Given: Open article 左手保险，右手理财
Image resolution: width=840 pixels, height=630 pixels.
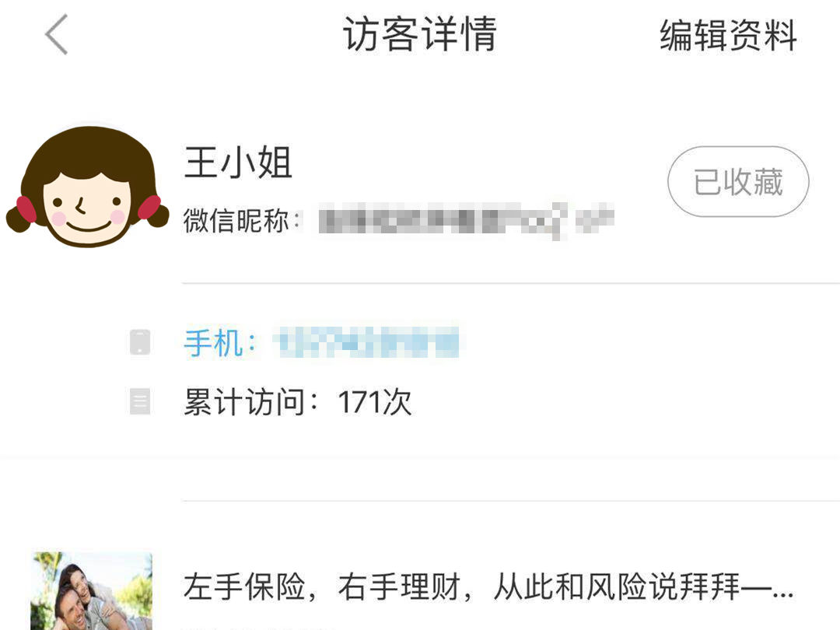Looking at the screenshot, I should click(x=488, y=586).
